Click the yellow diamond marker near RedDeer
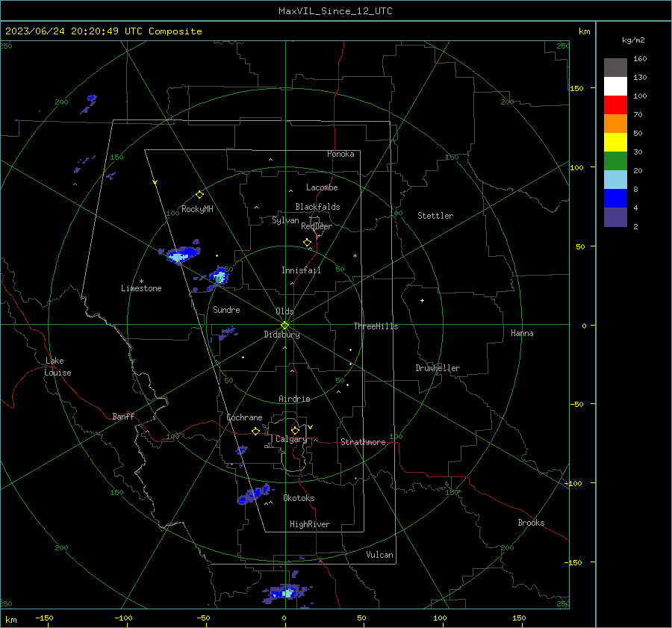This screenshot has width=672, height=628. [x=308, y=243]
